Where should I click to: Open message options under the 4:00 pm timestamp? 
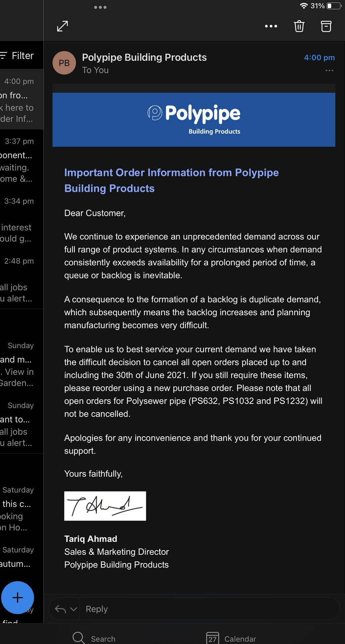(x=329, y=70)
